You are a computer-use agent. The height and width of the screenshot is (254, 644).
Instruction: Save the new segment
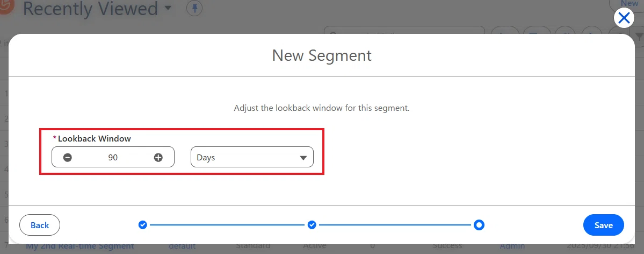tap(604, 225)
